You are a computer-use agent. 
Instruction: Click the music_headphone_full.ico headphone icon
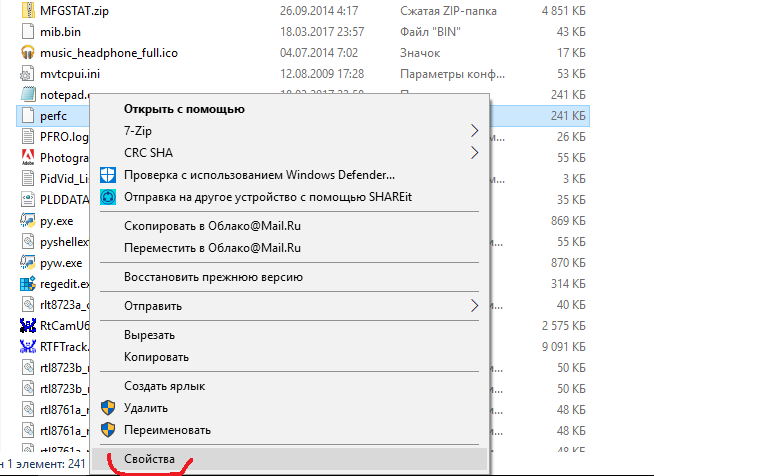click(x=28, y=53)
